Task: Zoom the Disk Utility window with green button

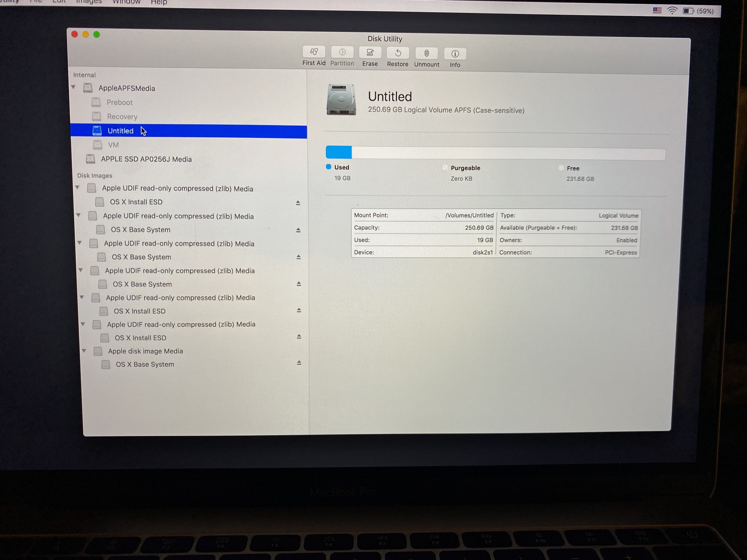Action: pos(97,34)
